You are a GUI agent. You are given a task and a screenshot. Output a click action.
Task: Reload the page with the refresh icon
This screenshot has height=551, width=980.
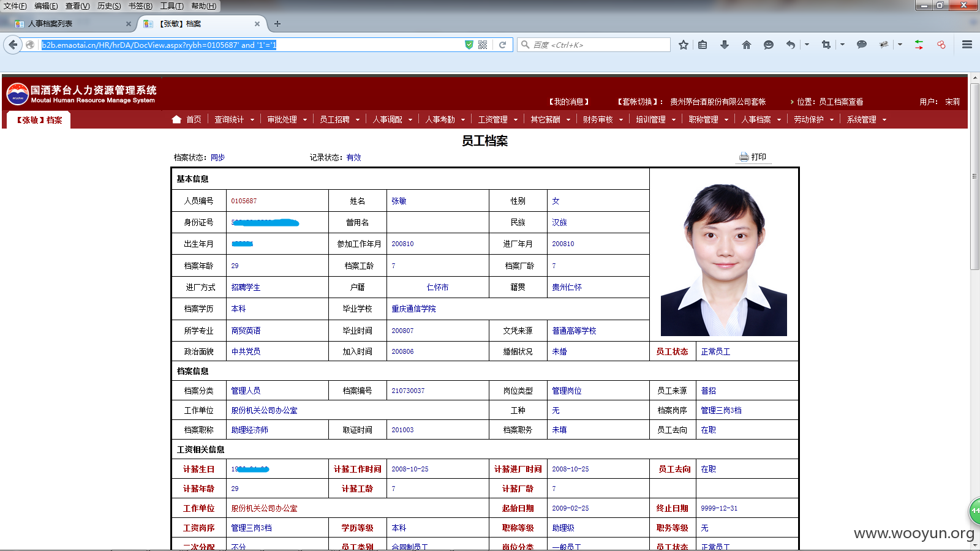tap(502, 45)
